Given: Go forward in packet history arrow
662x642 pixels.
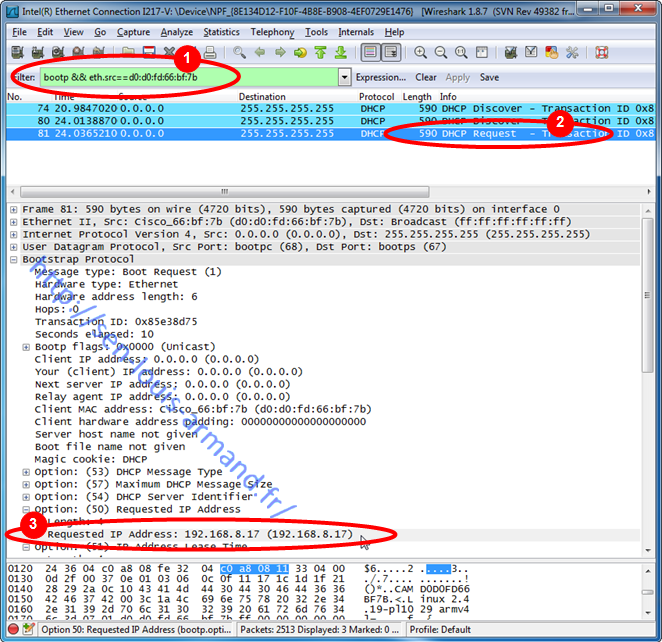Looking at the screenshot, I should [x=280, y=52].
